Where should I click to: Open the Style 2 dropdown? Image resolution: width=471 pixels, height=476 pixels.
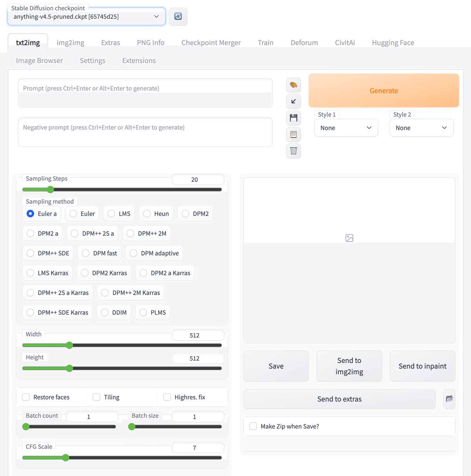tap(422, 128)
